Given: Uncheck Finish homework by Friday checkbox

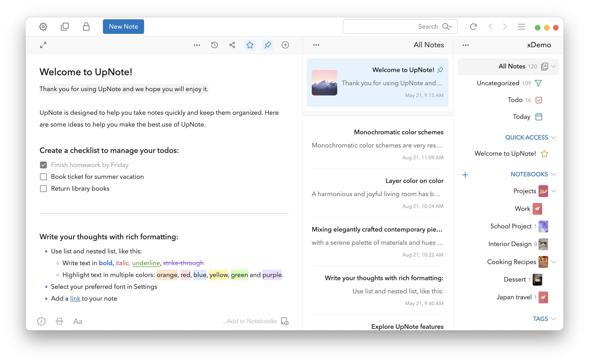Looking at the screenshot, I should pos(43,165).
